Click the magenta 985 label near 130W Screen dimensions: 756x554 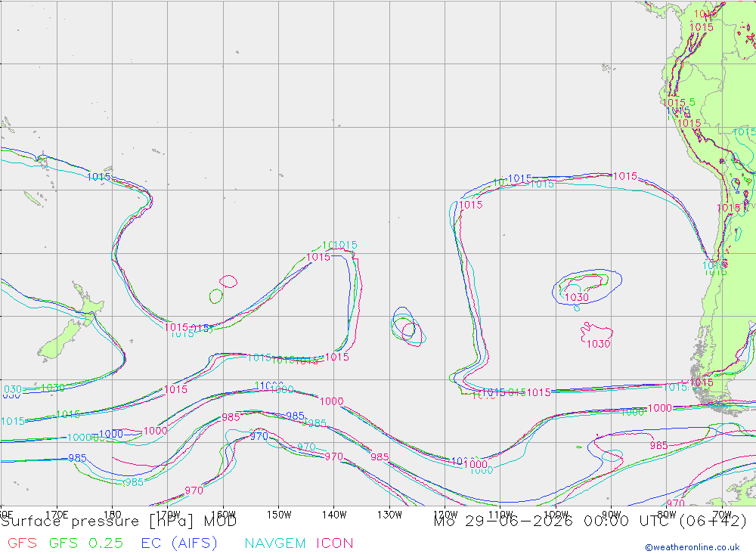pyautogui.click(x=380, y=457)
